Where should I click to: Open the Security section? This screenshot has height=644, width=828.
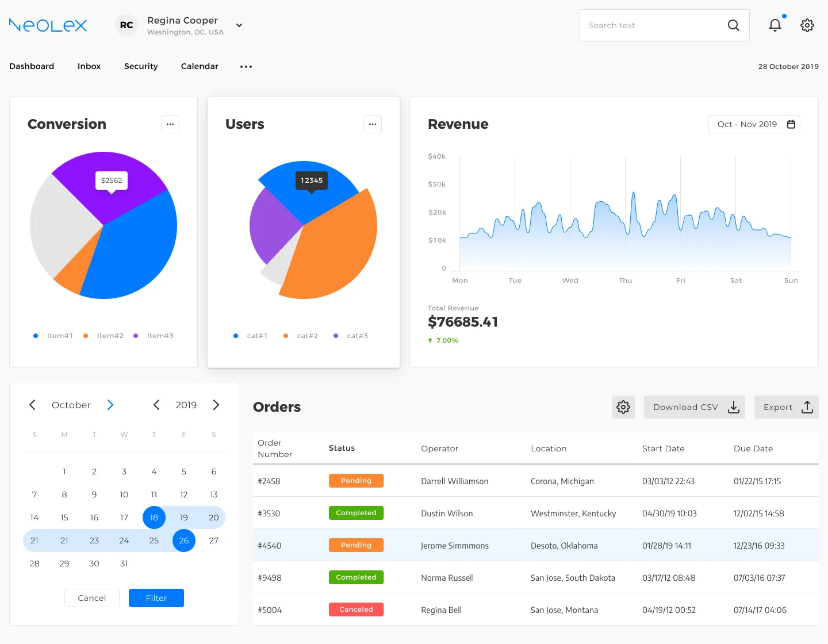141,66
